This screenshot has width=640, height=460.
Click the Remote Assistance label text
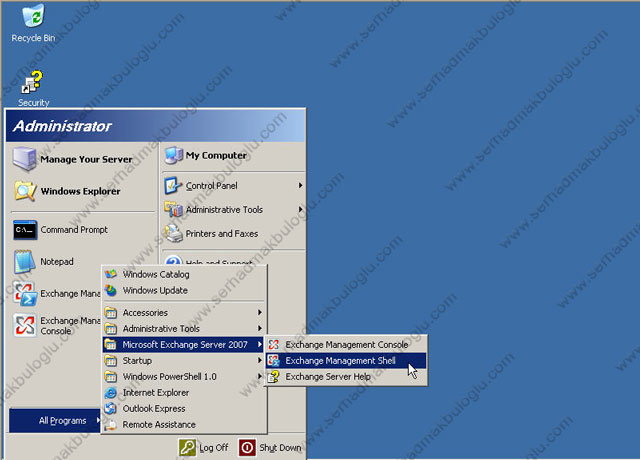click(x=159, y=424)
